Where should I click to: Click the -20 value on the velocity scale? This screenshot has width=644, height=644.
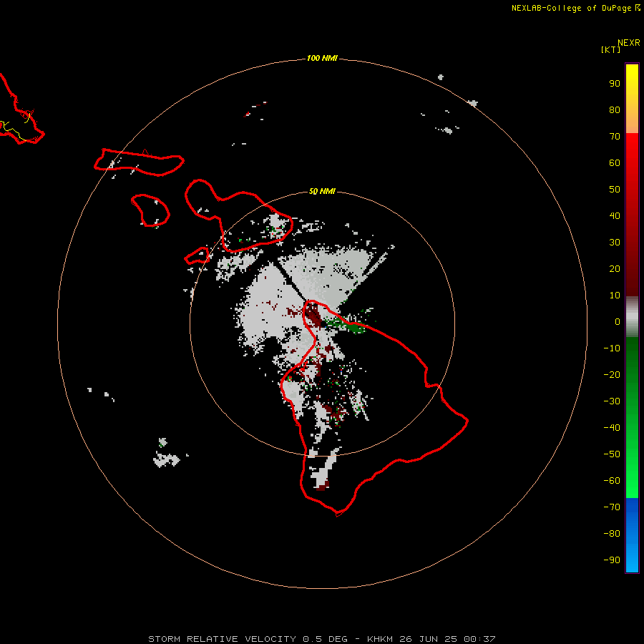click(612, 375)
